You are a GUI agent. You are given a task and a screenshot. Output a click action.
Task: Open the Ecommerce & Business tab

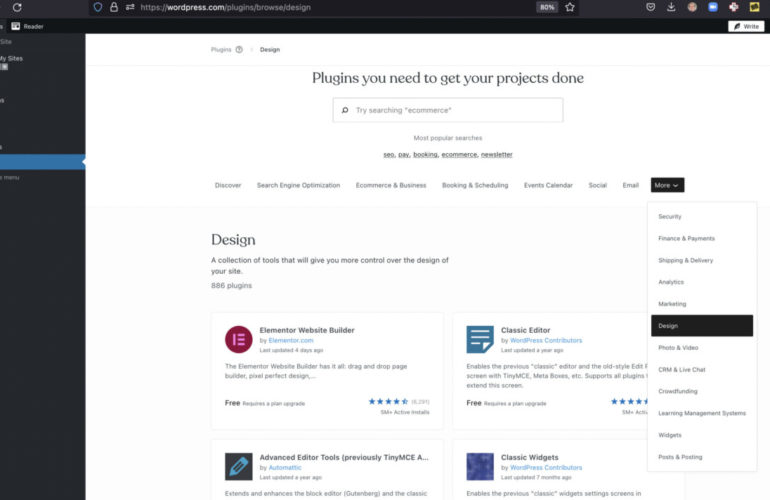pos(391,185)
